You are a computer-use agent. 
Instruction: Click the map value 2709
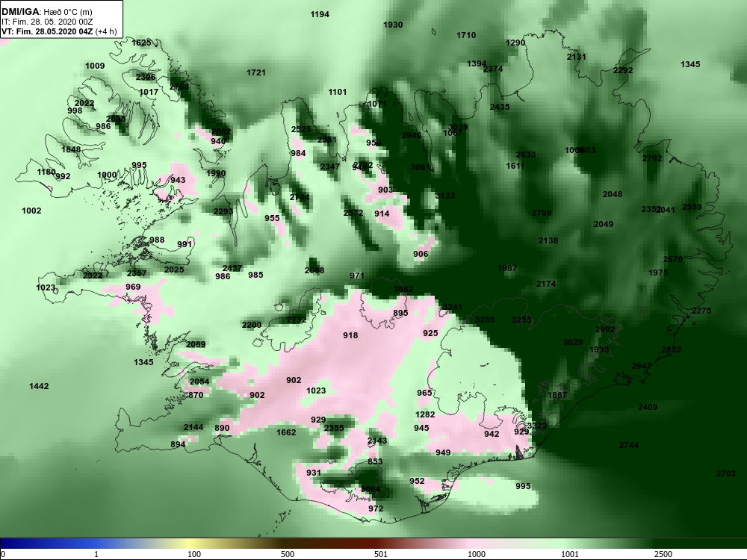pyautogui.click(x=542, y=213)
